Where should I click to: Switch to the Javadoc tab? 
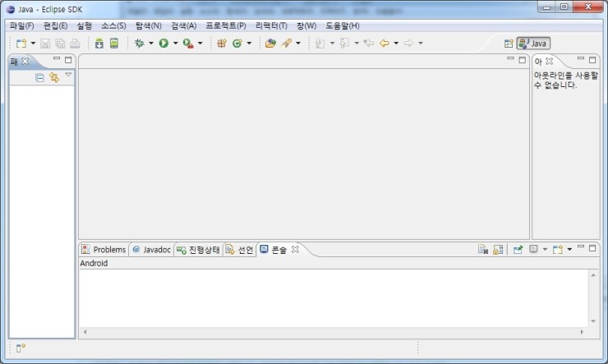point(151,249)
